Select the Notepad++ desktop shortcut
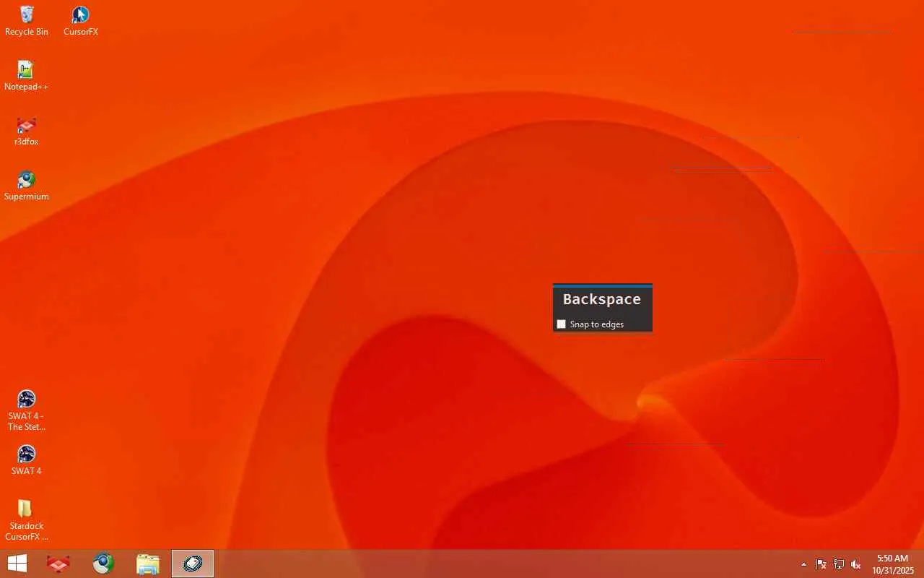The width and height of the screenshot is (924, 578). point(26,76)
